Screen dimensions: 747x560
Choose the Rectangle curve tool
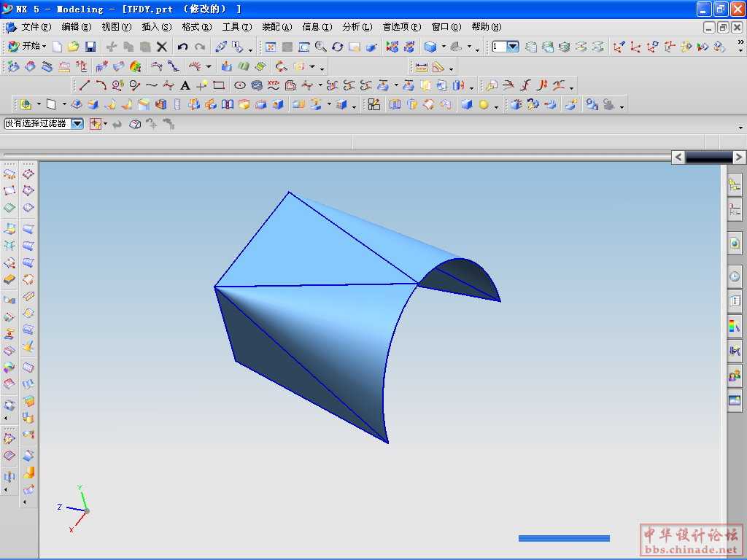219,85
